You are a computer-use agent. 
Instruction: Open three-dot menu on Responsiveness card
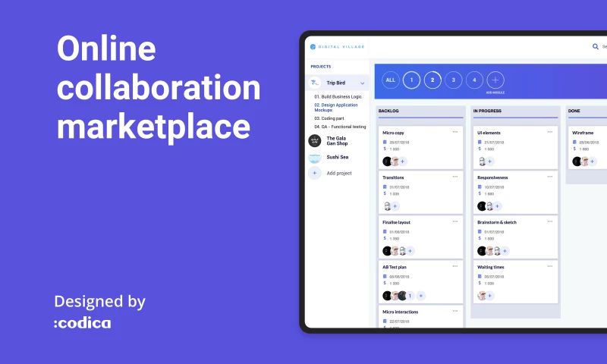[549, 177]
